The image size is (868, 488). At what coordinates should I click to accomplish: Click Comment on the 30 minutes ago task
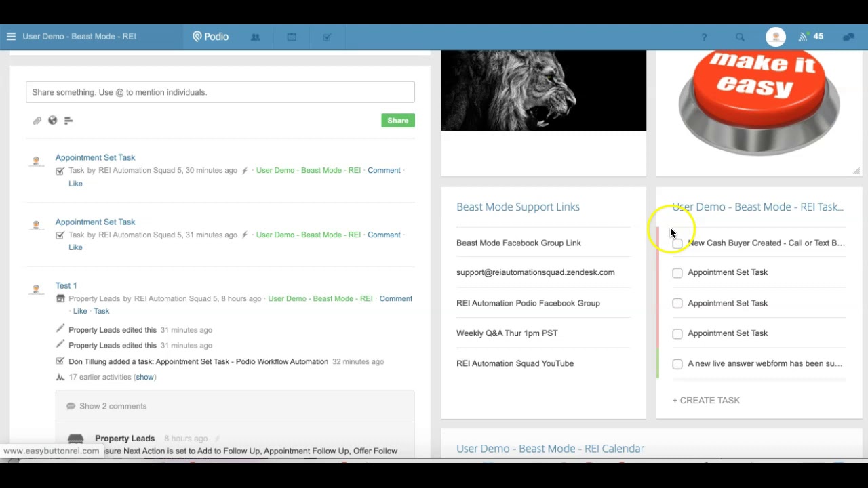click(384, 170)
